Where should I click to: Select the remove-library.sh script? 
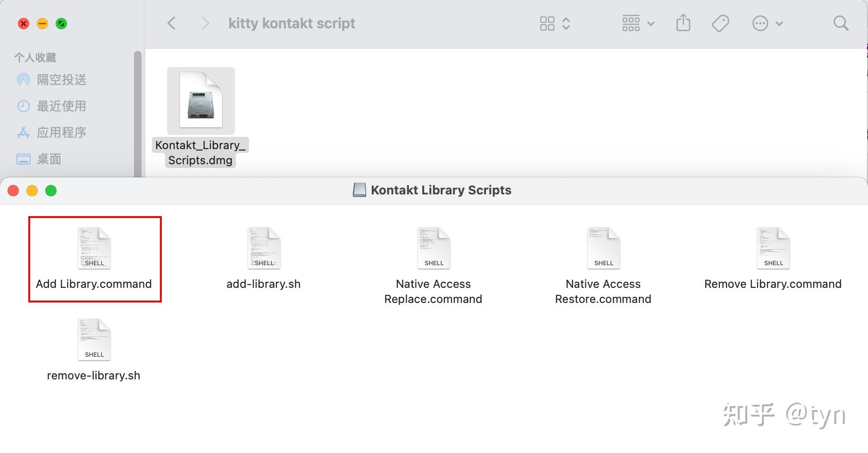(94, 339)
